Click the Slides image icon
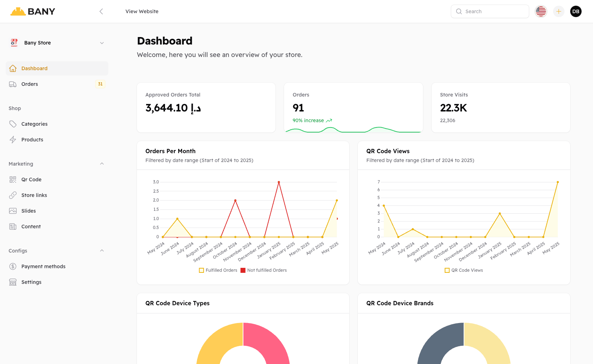This screenshot has height=364, width=593. click(x=13, y=211)
